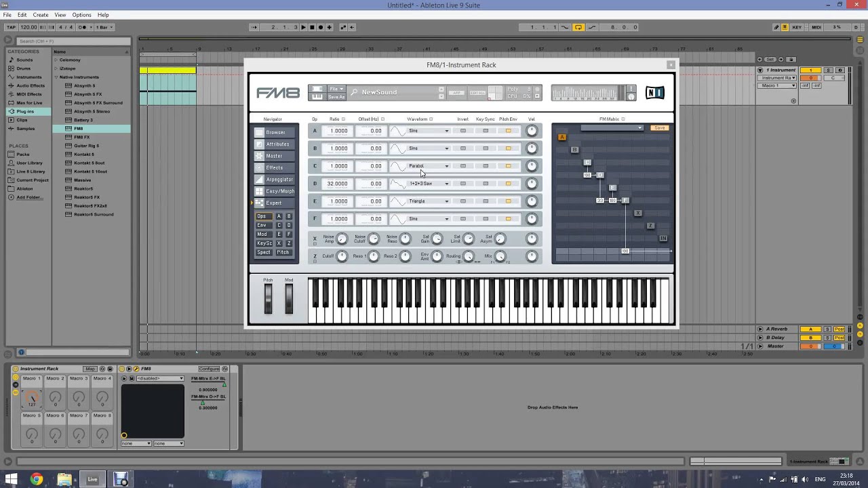Select the Clips category
Image resolution: width=868 pixels, height=488 pixels.
tap(22, 120)
